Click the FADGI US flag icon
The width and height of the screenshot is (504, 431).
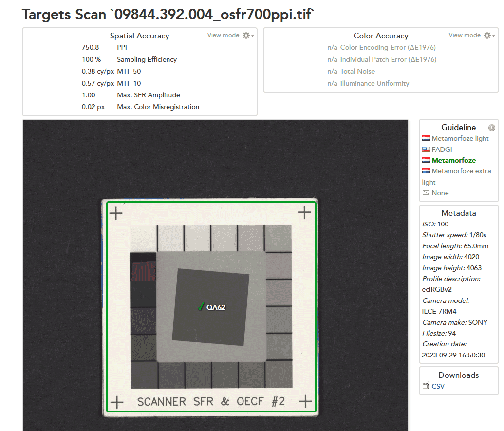pyautogui.click(x=426, y=150)
